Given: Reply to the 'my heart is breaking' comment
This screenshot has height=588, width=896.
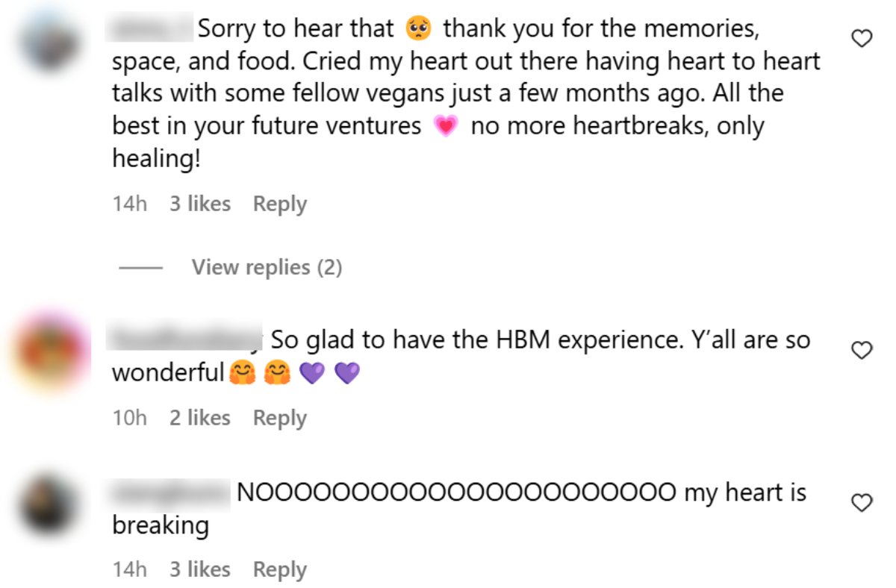Looking at the screenshot, I should click(x=280, y=569).
